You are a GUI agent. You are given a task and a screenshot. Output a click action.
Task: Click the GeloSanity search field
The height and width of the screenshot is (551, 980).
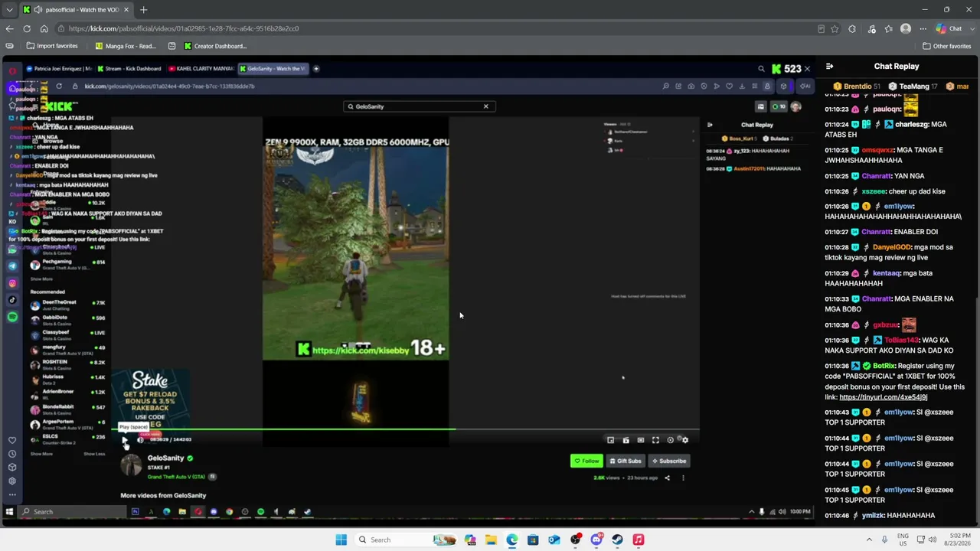click(x=420, y=106)
